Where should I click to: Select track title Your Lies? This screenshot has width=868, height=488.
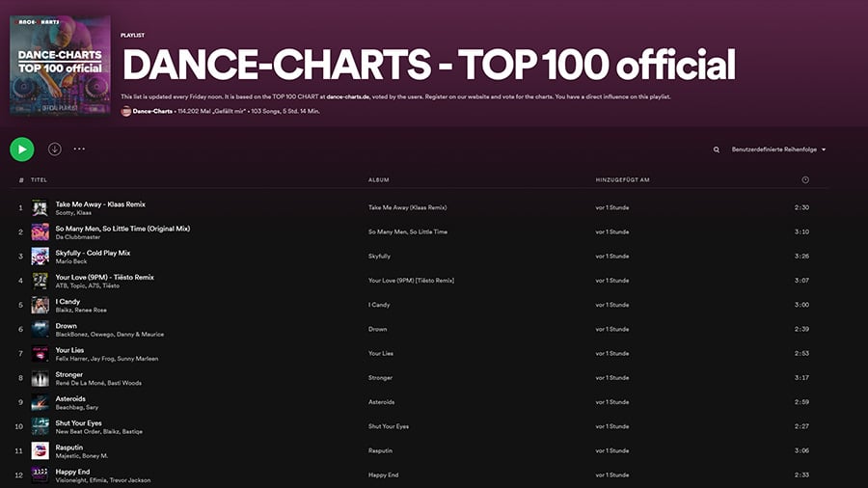69,350
